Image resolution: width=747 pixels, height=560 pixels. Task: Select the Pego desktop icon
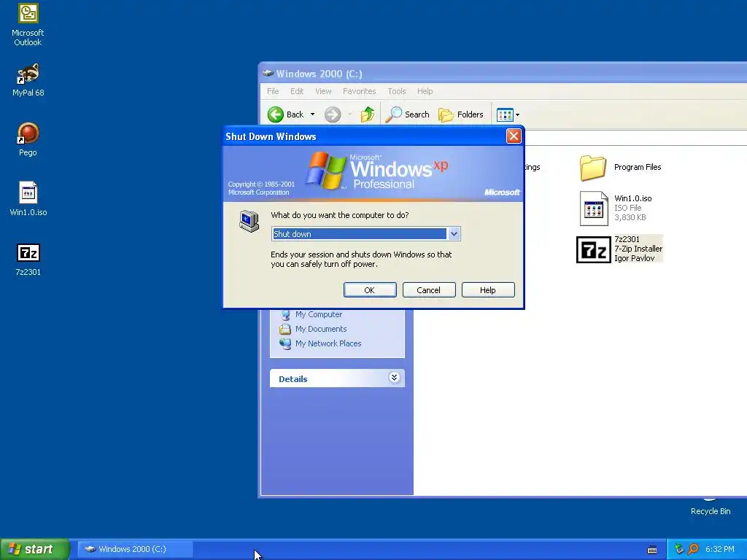point(28,139)
